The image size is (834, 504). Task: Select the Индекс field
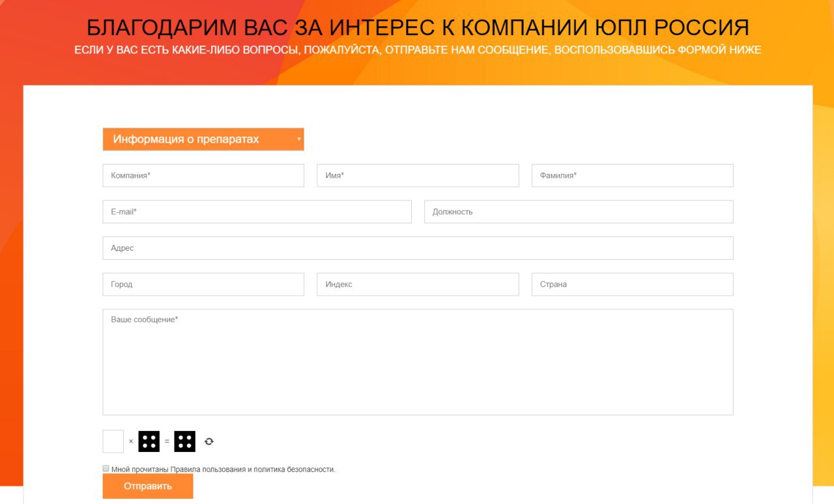pyautogui.click(x=418, y=285)
